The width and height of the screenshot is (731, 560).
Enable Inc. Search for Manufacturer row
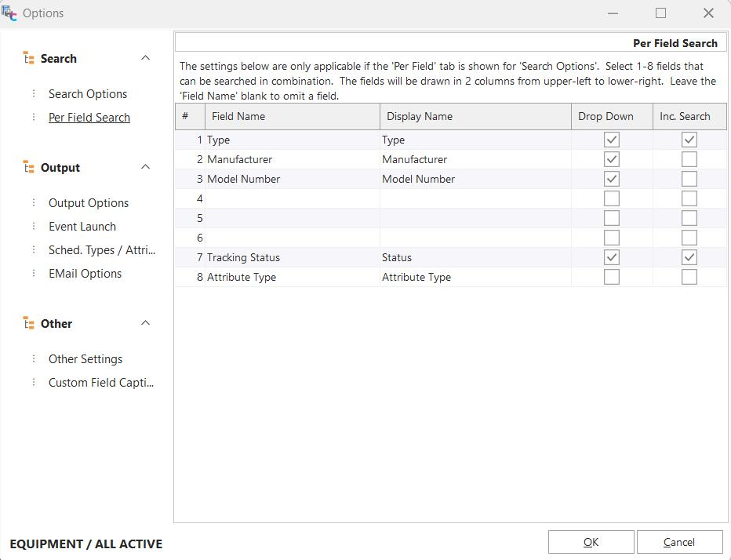pos(689,159)
